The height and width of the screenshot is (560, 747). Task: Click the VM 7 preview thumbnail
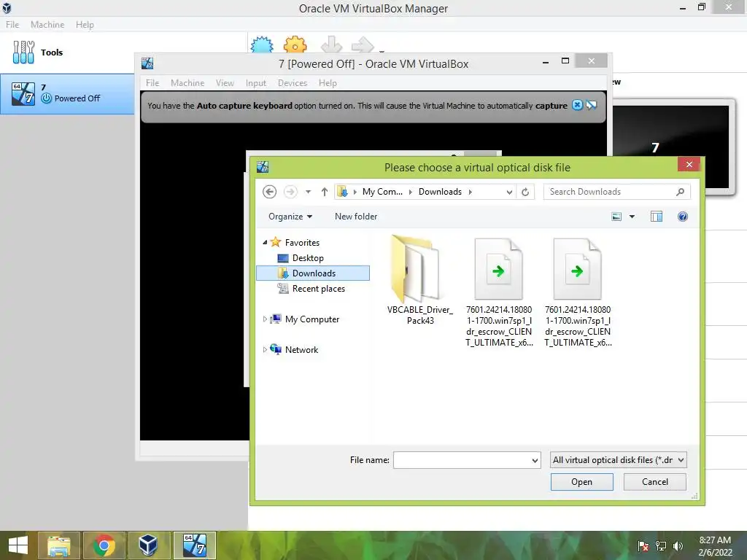pos(671,147)
